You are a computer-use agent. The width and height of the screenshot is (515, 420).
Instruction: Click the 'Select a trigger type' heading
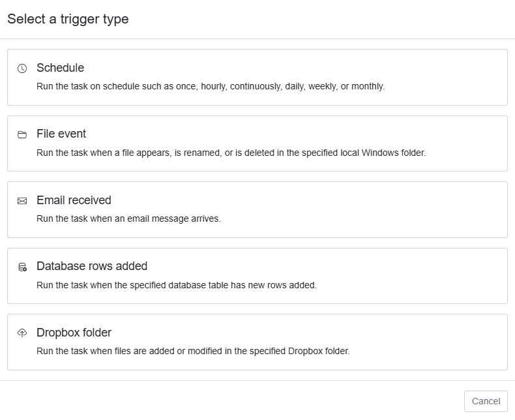(68, 19)
